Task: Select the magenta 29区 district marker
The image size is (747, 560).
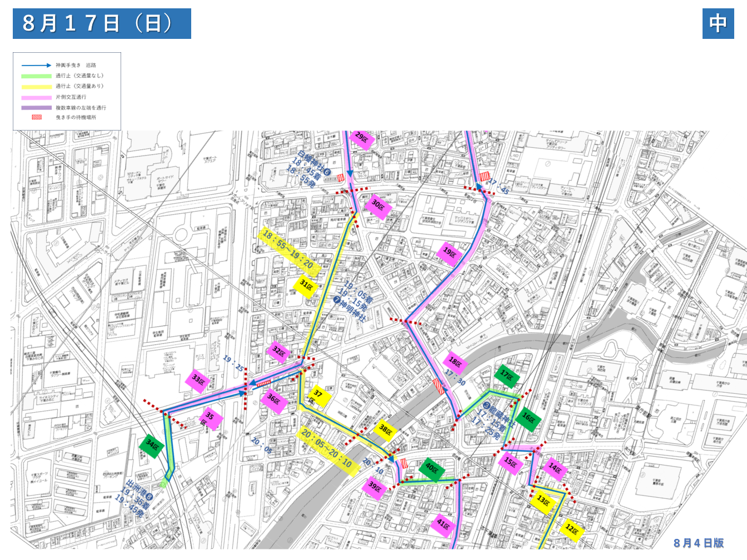Action: point(361,138)
